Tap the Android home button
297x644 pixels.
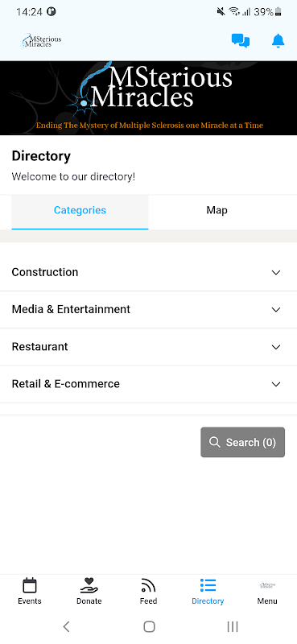149,626
